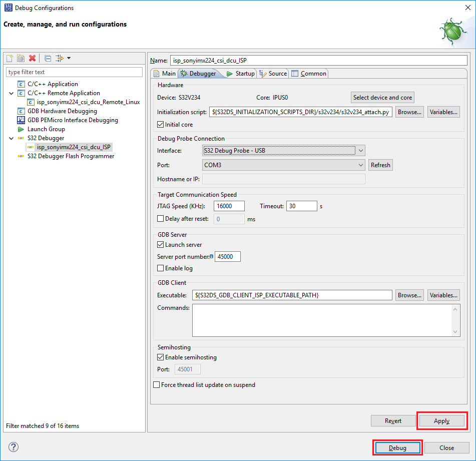The height and width of the screenshot is (461, 476).
Task: Click the JTAG Speed field
Action: point(229,206)
